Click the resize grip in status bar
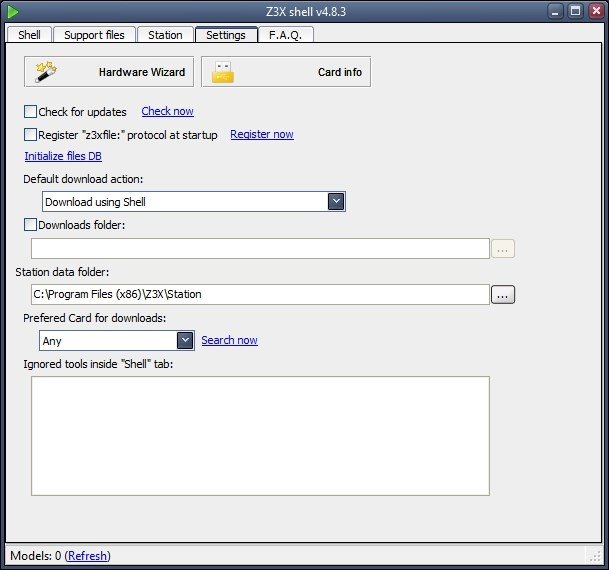 coord(595,556)
